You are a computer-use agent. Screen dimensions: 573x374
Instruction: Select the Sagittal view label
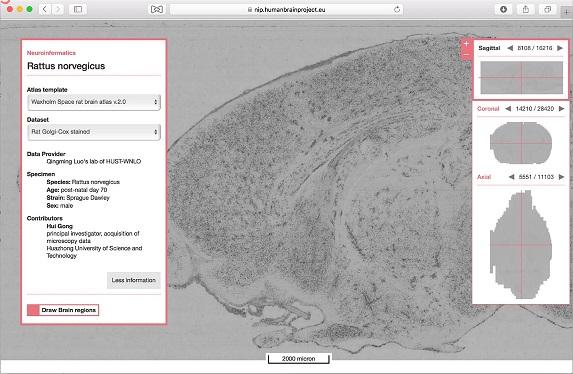pyautogui.click(x=489, y=48)
